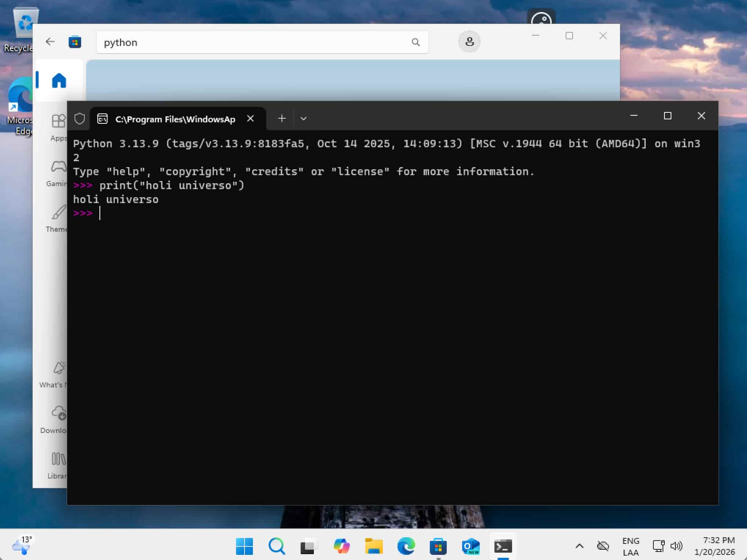Open the ENG LAA language switcher
Image resolution: width=747 pixels, height=560 pixels.
tap(631, 546)
